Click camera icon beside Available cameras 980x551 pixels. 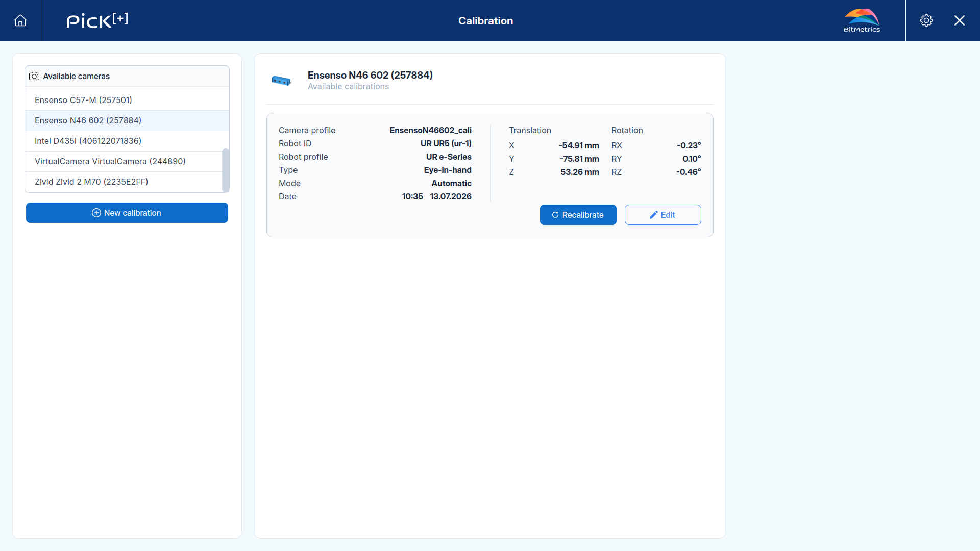tap(34, 76)
